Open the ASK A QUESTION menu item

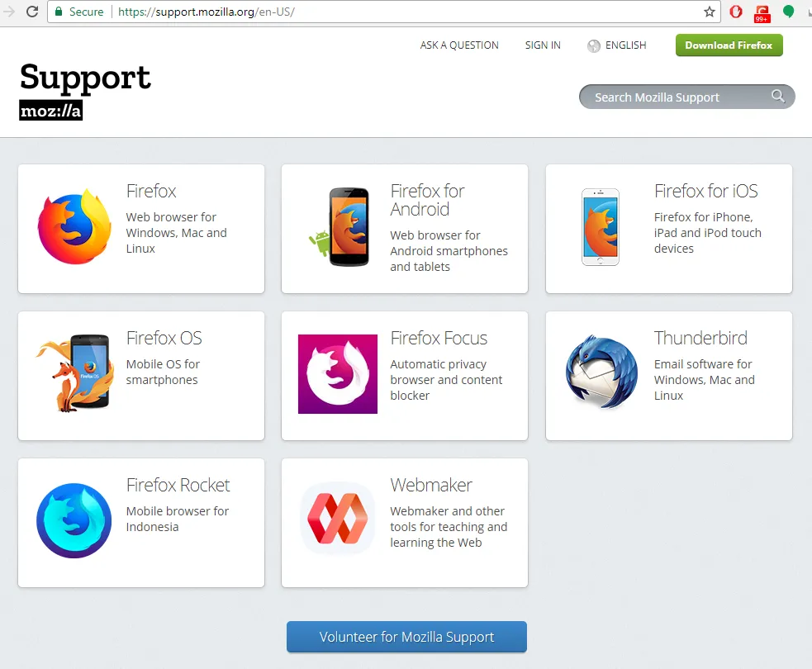click(459, 45)
